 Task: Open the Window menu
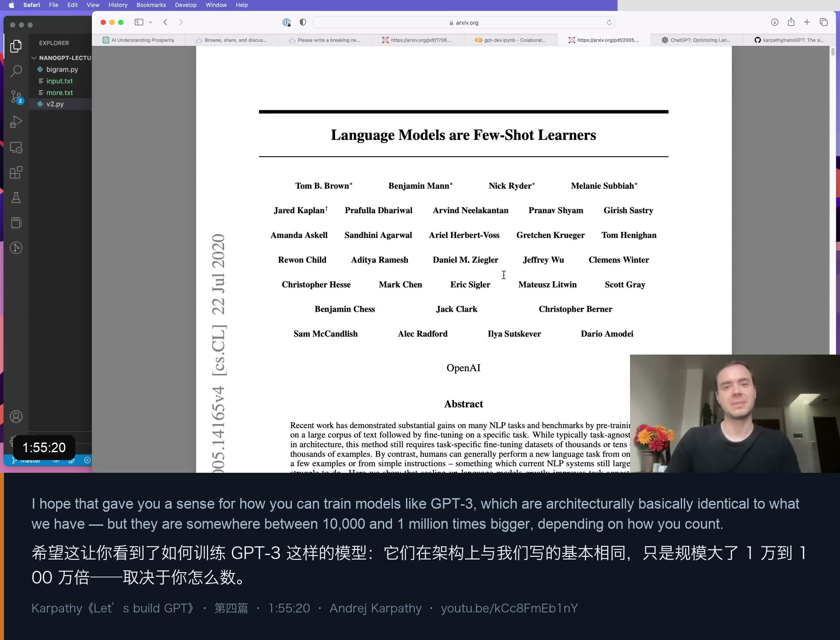(x=216, y=5)
